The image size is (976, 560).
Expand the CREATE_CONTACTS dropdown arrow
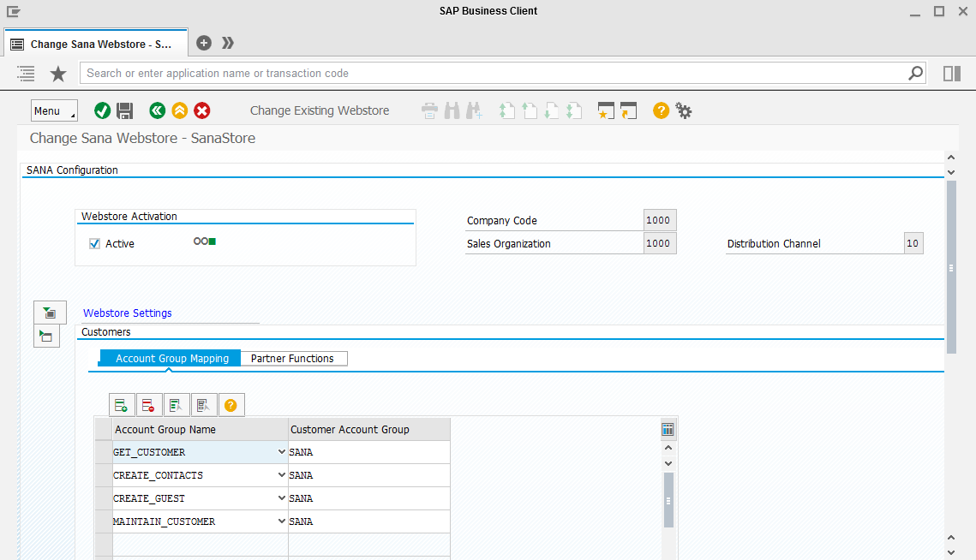tap(281, 475)
